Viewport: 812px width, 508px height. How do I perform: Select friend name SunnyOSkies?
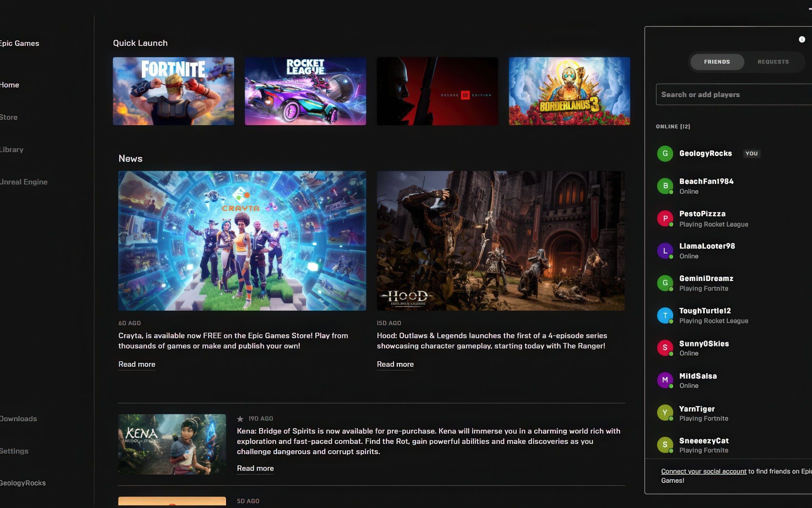pos(704,344)
